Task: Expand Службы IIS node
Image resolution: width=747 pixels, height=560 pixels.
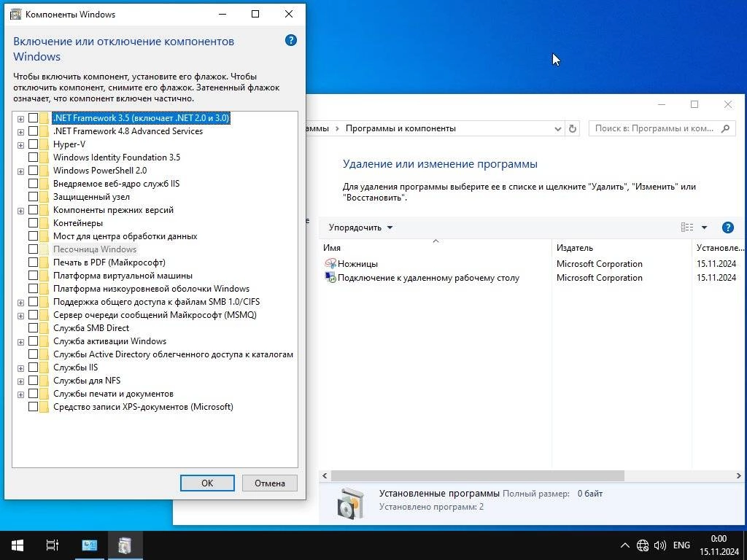Action: tap(20, 368)
